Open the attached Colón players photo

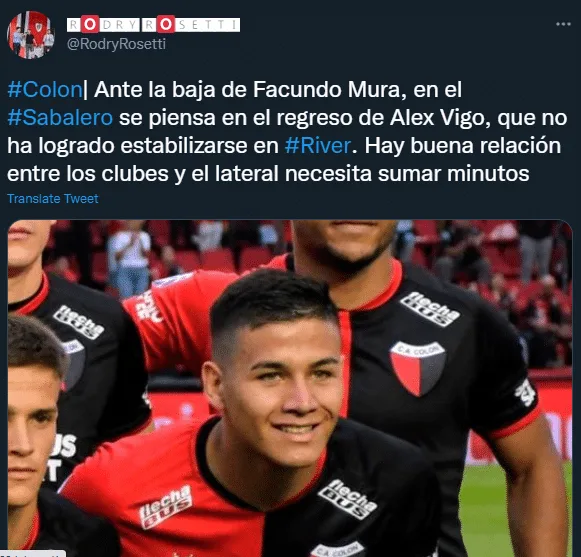(290, 388)
